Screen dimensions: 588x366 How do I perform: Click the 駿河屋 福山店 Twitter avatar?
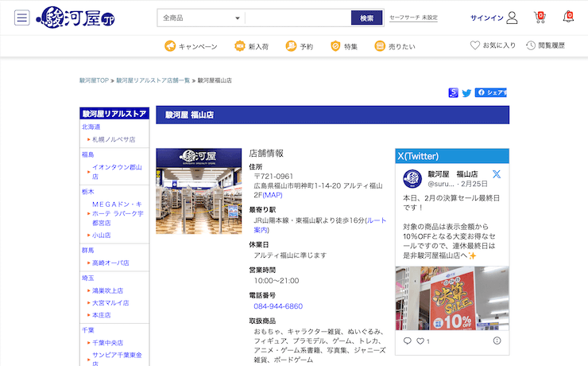pos(412,179)
